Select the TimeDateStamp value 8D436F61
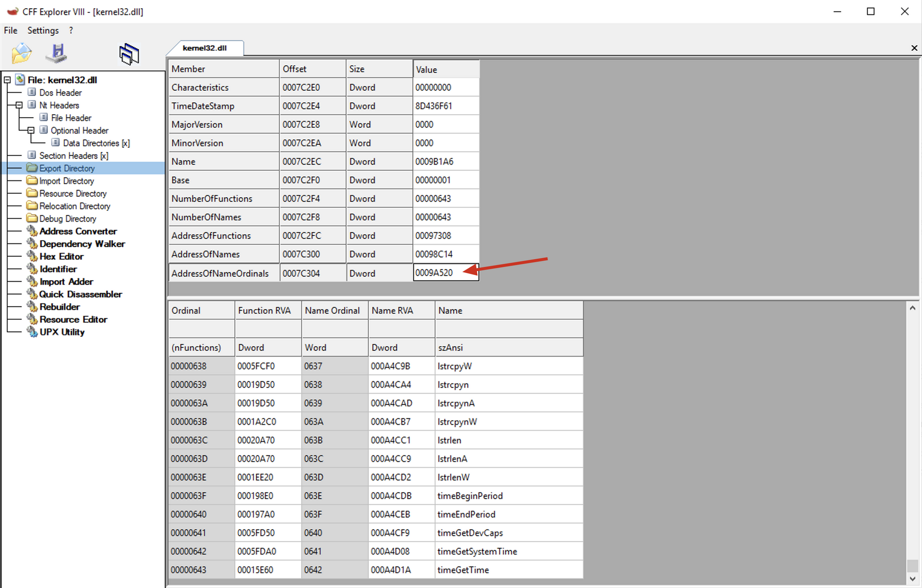The image size is (922, 588). [x=446, y=106]
